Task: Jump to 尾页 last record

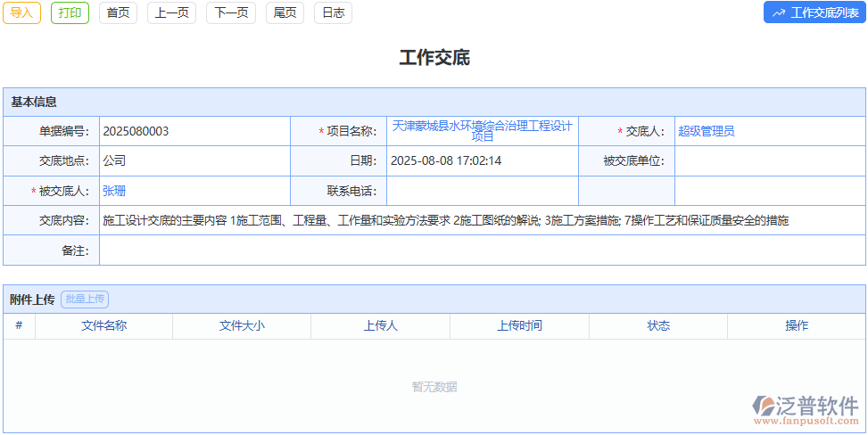Action: pyautogui.click(x=285, y=12)
